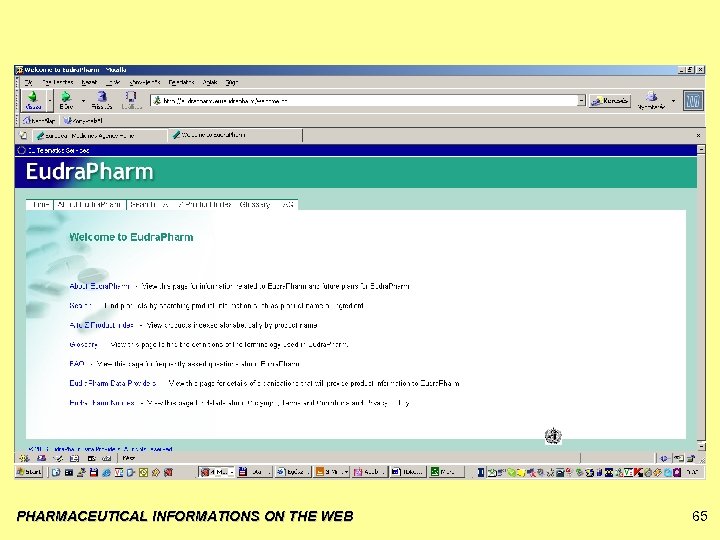Follow the EudraPharm Notices link
720x540 pixels.
click(102, 403)
